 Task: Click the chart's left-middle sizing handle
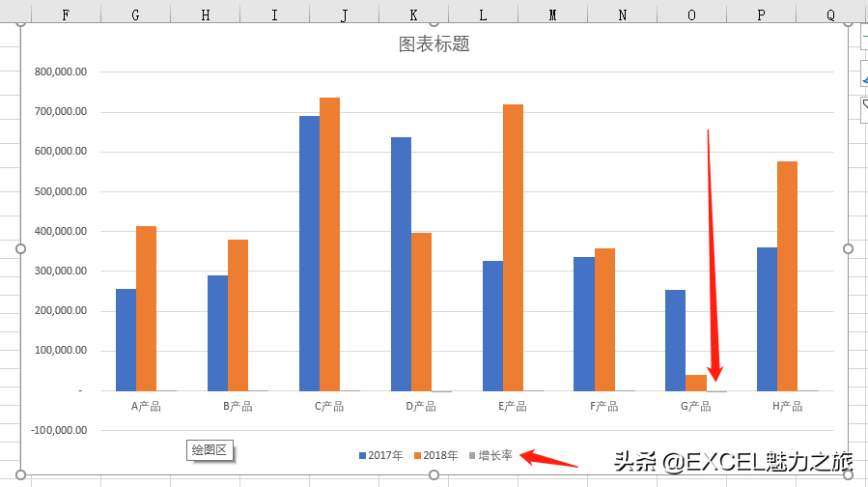(x=20, y=248)
